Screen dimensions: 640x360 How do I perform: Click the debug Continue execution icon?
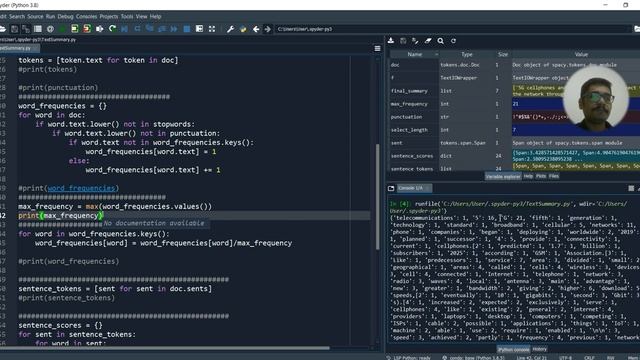coord(174,29)
